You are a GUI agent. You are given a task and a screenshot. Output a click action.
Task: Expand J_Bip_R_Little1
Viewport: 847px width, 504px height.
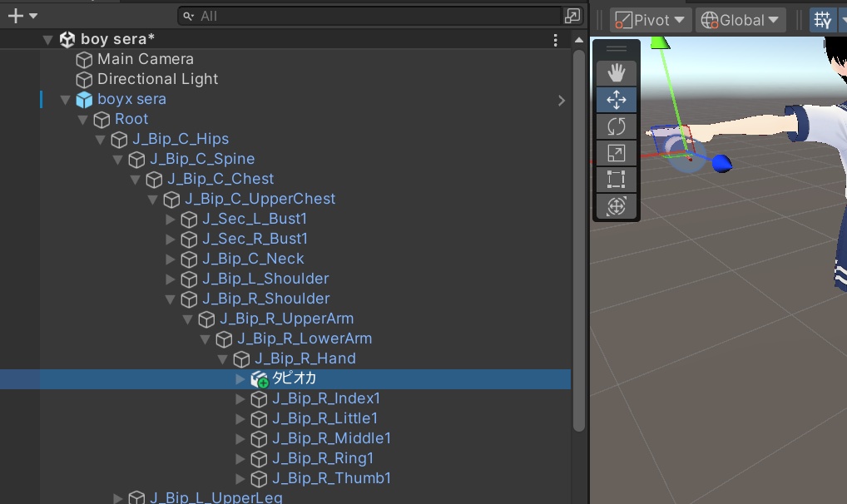(240, 419)
